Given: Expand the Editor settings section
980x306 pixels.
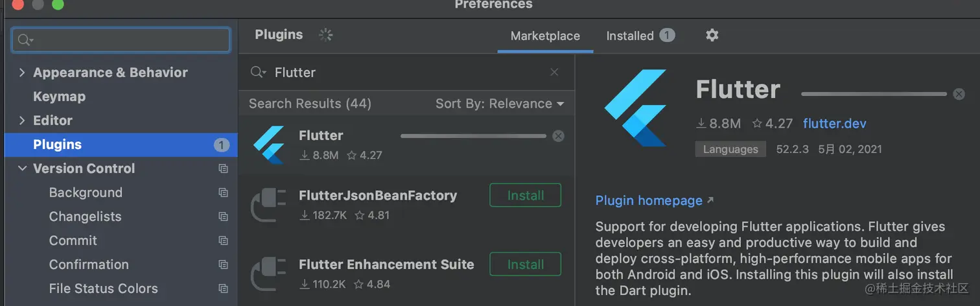Looking at the screenshot, I should pyautogui.click(x=22, y=121).
